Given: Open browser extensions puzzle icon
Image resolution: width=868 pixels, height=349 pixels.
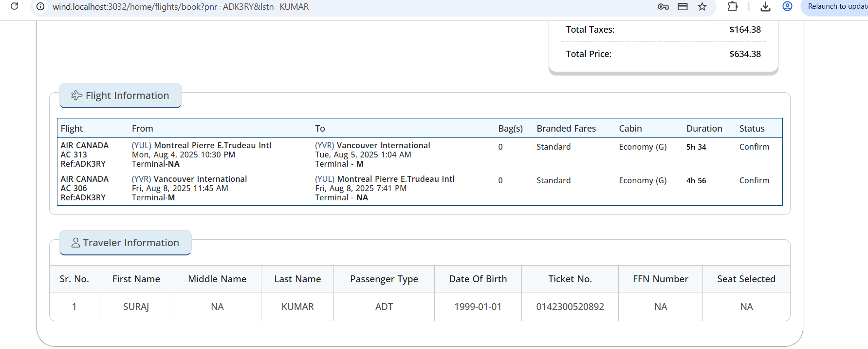Looking at the screenshot, I should tap(733, 6).
